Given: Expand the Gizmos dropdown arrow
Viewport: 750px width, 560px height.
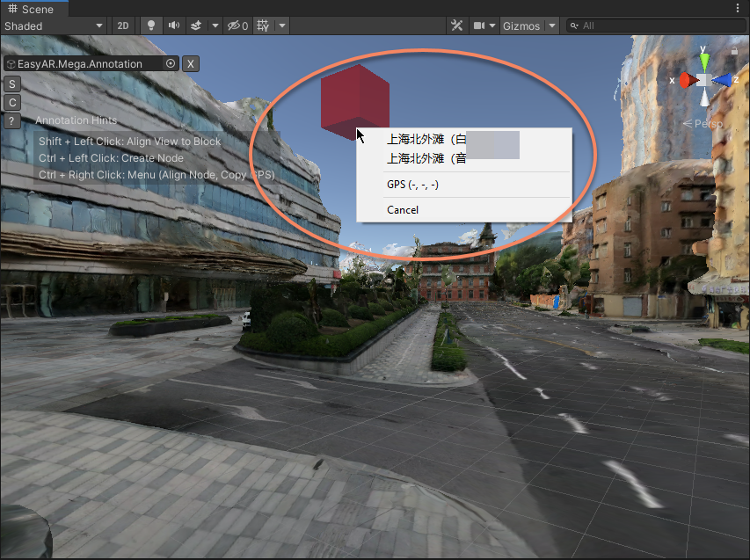Looking at the screenshot, I should pos(552,25).
